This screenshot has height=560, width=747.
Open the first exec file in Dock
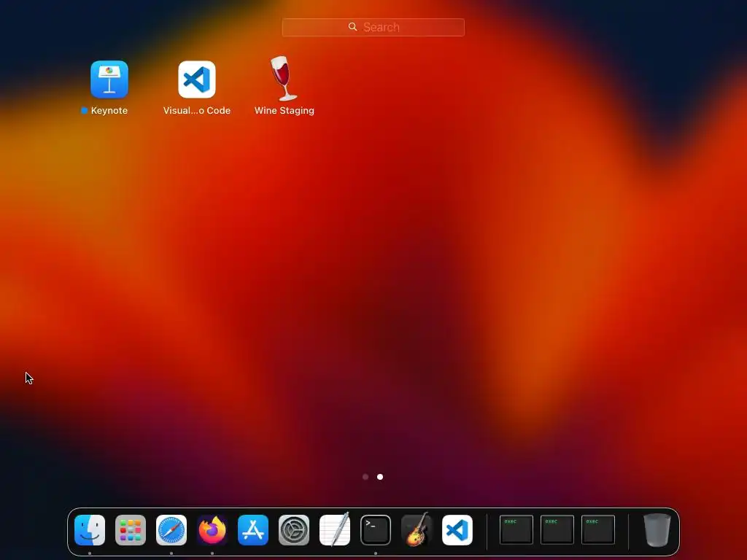click(x=516, y=529)
